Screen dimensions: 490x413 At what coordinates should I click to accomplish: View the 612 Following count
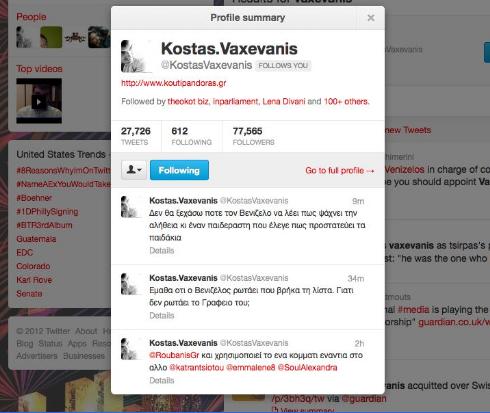[x=191, y=136]
